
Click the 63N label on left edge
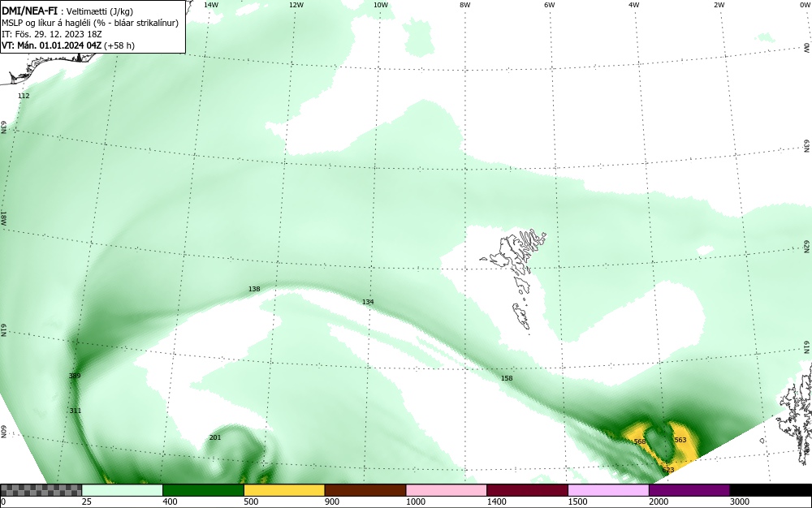[x=3, y=127]
